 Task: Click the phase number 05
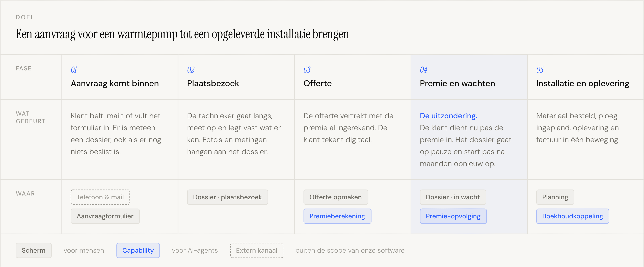[x=540, y=69]
